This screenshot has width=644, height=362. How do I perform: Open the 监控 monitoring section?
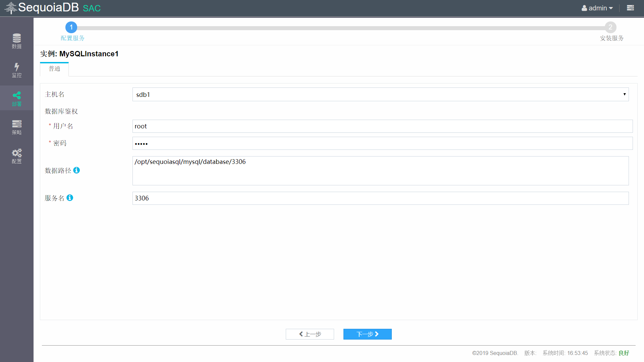click(17, 70)
